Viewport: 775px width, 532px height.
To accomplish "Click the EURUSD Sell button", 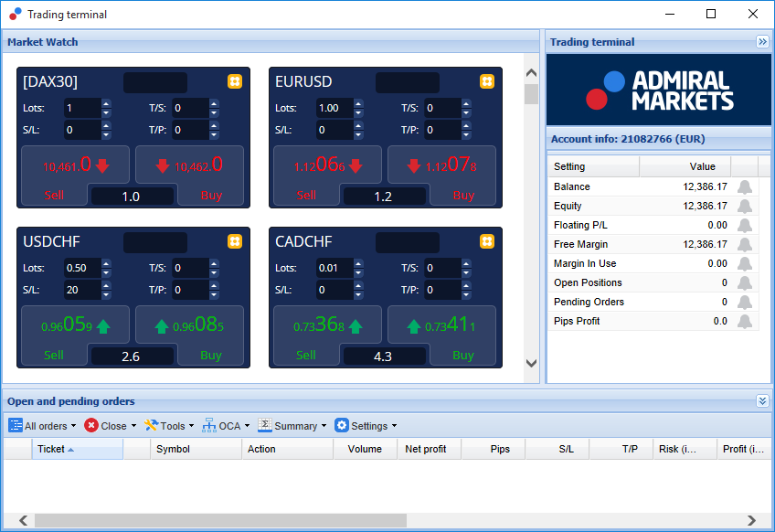I will pos(306,195).
